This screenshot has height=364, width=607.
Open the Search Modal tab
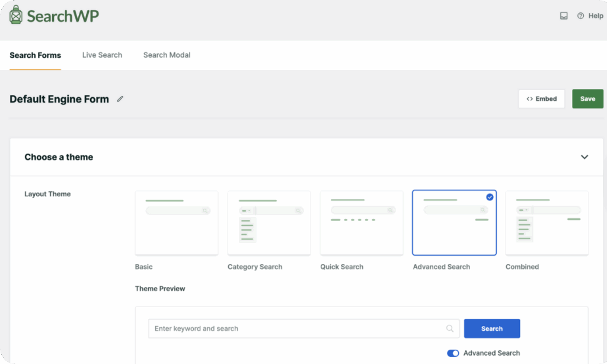(167, 55)
